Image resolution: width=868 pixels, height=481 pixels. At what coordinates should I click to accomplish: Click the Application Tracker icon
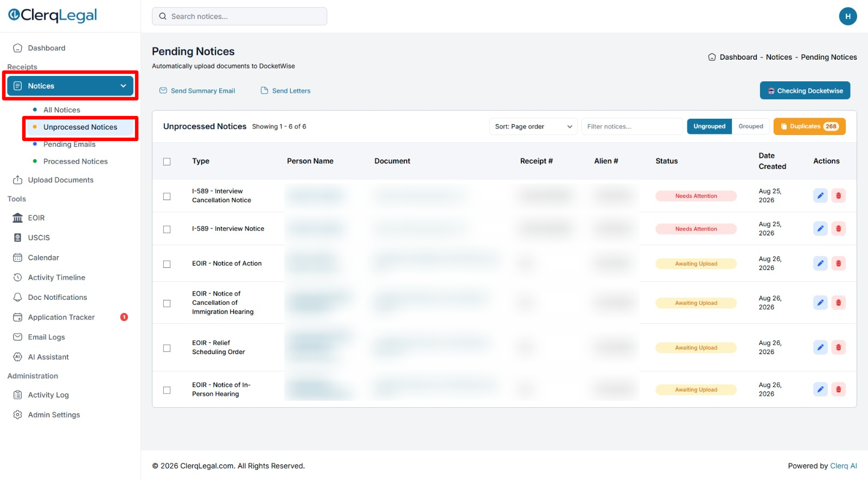(17, 317)
